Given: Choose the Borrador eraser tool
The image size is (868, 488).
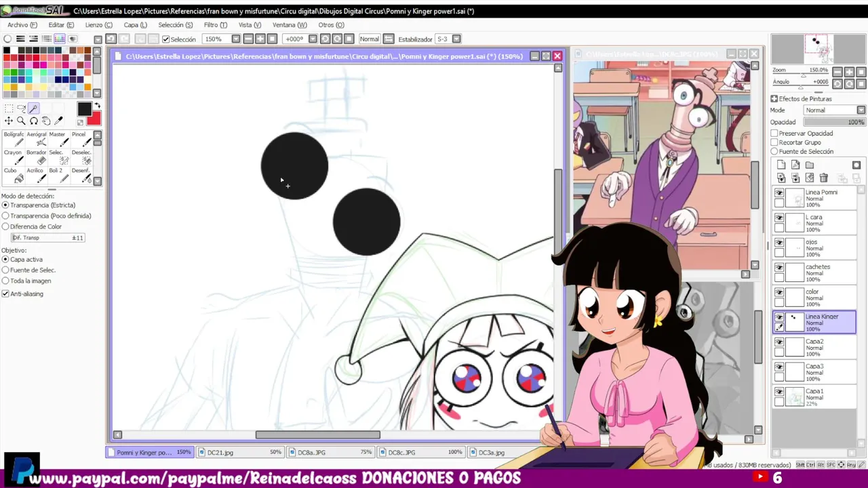Looking at the screenshot, I should coord(37,157).
